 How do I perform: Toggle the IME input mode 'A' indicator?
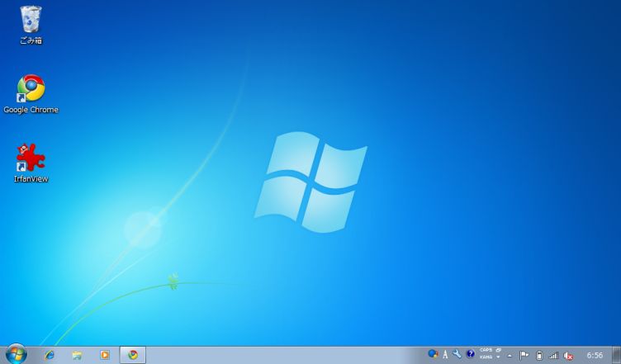pos(445,354)
